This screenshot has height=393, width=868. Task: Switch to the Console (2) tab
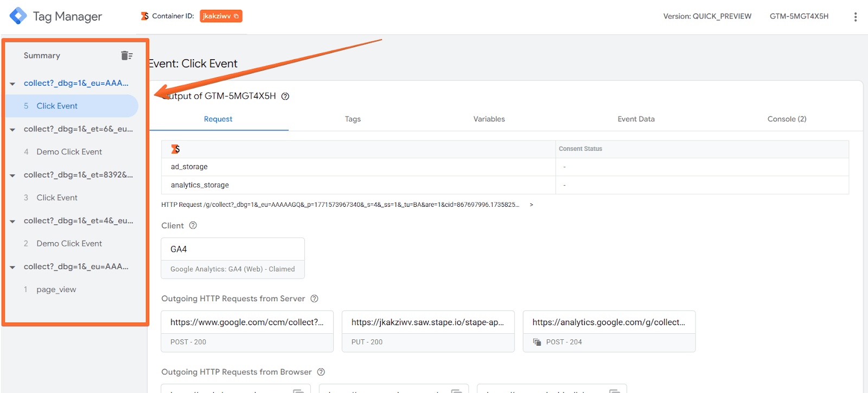(787, 119)
